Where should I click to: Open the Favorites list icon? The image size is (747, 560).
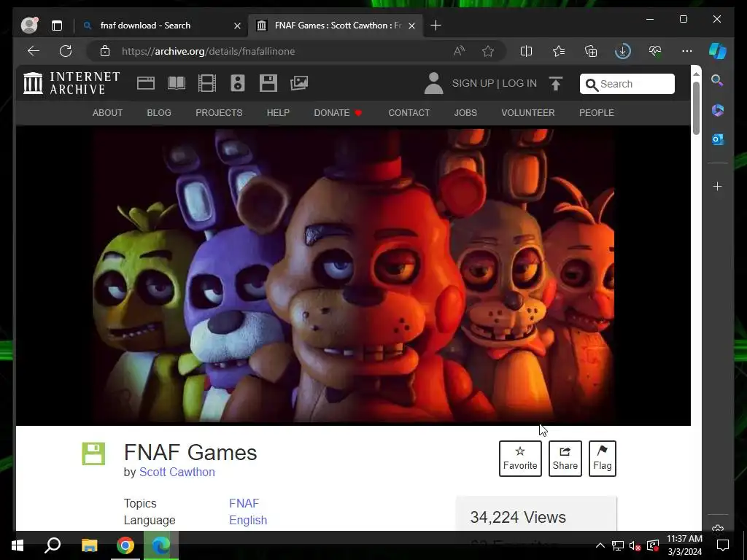(559, 51)
